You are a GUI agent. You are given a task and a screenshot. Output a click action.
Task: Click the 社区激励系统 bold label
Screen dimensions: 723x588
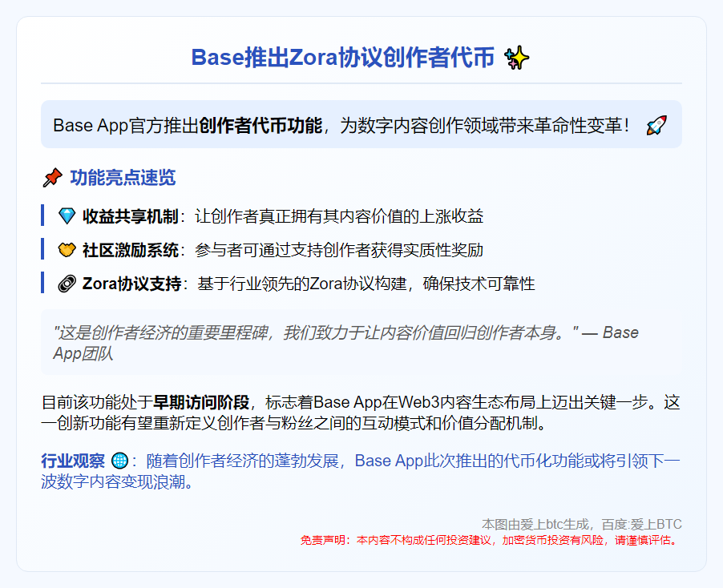(x=131, y=250)
